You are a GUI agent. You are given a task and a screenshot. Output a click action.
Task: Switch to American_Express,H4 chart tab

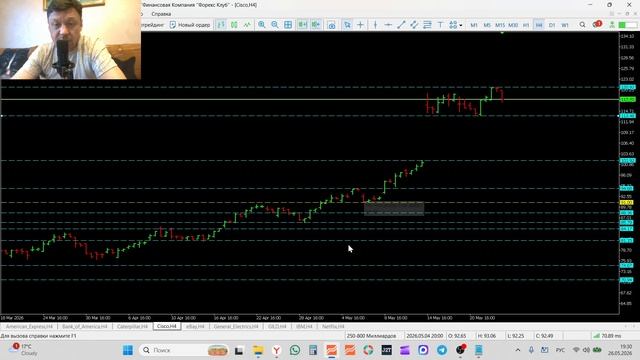pos(29,327)
